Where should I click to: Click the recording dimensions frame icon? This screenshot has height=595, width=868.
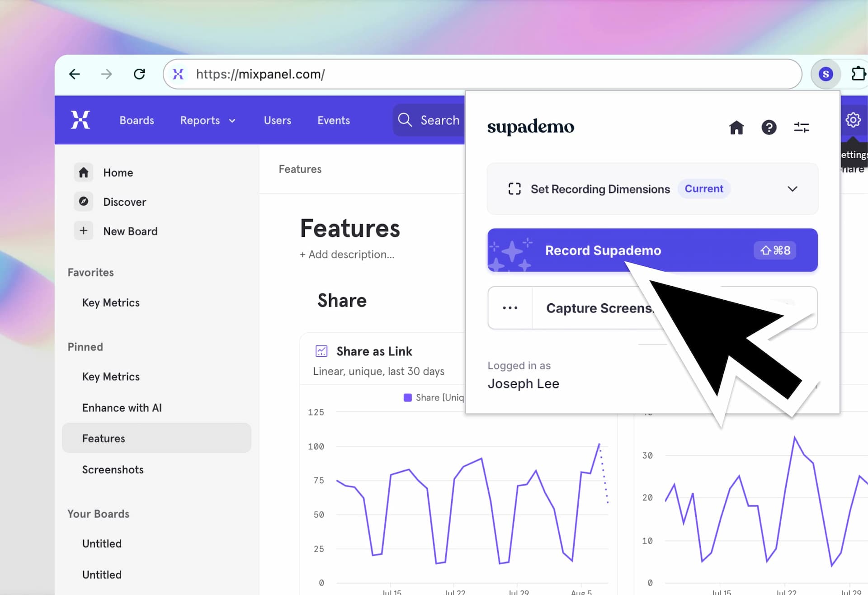pyautogui.click(x=514, y=189)
